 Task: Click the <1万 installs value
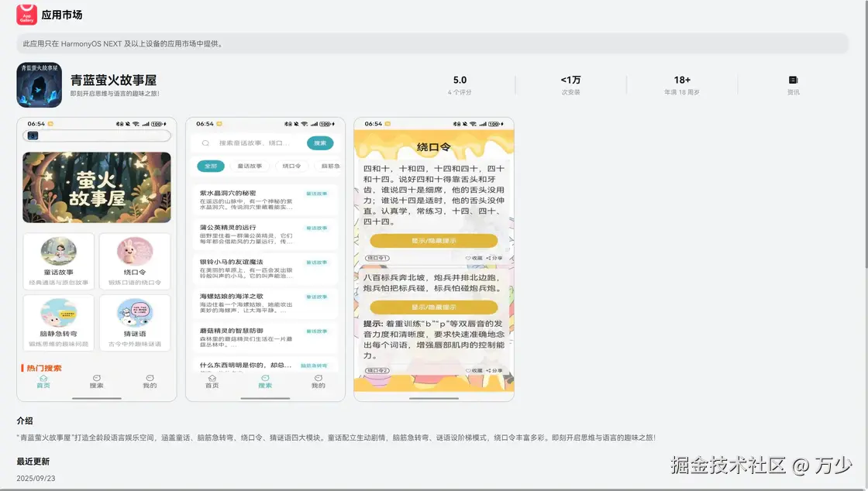click(570, 81)
